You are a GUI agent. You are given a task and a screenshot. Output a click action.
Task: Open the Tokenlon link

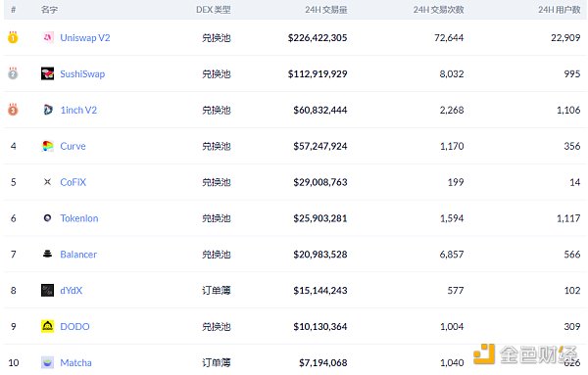point(79,218)
